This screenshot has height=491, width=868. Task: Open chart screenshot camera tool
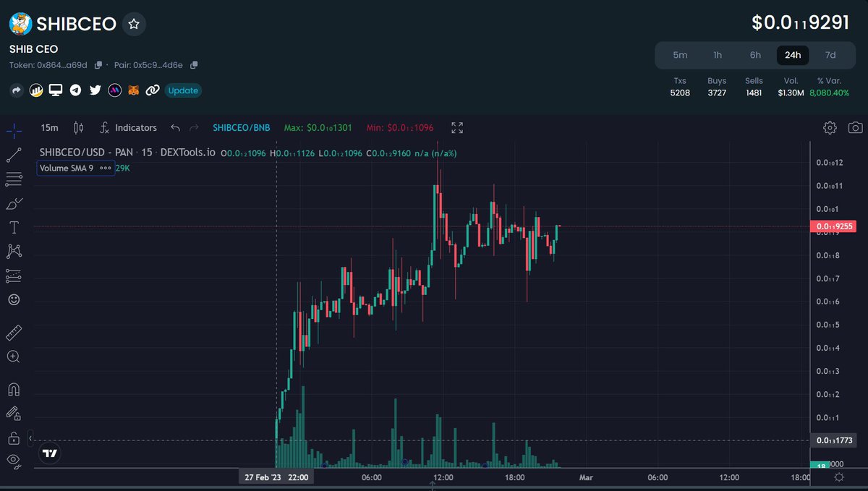point(854,127)
